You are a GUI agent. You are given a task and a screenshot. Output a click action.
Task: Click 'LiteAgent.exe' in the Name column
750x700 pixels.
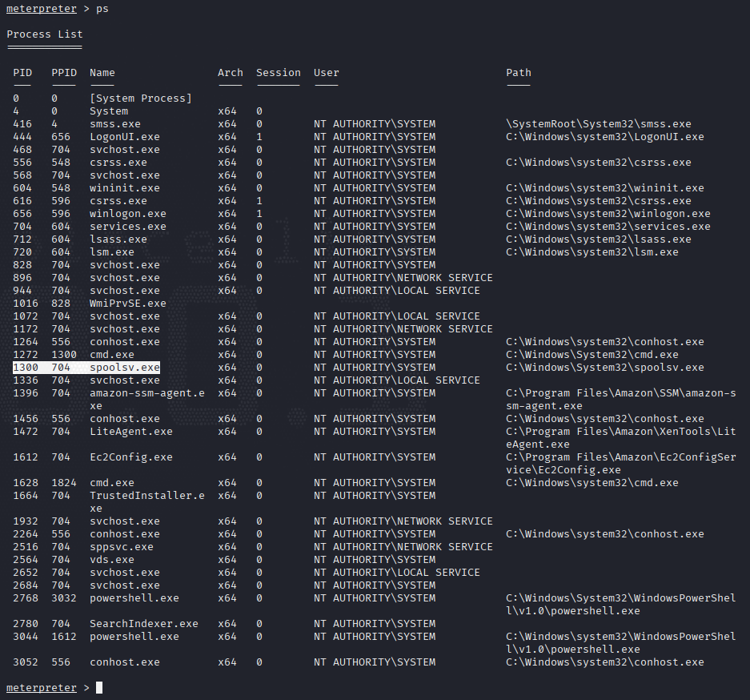tap(131, 432)
